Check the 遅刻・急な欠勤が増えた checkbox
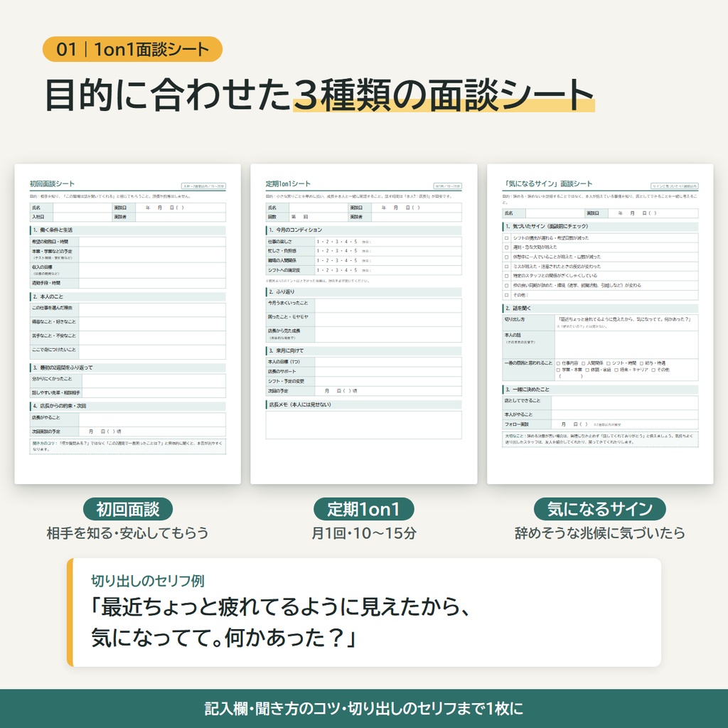This screenshot has height=728, width=728. click(506, 247)
